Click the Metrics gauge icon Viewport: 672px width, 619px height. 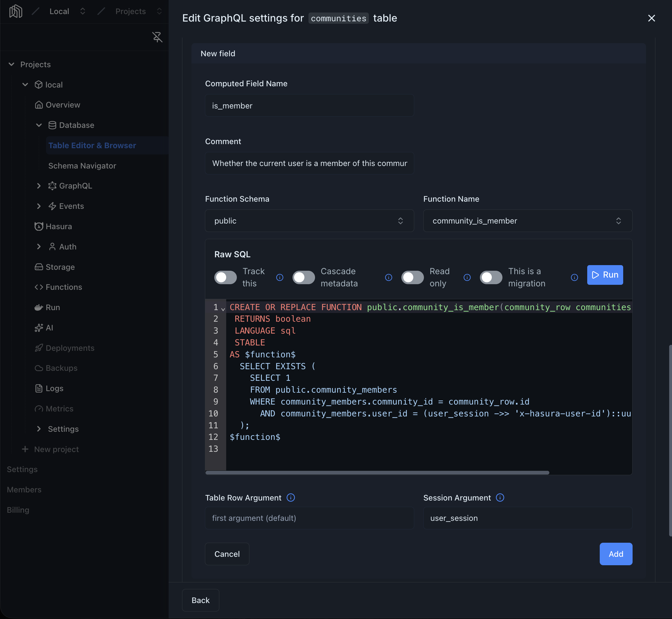pos(39,409)
